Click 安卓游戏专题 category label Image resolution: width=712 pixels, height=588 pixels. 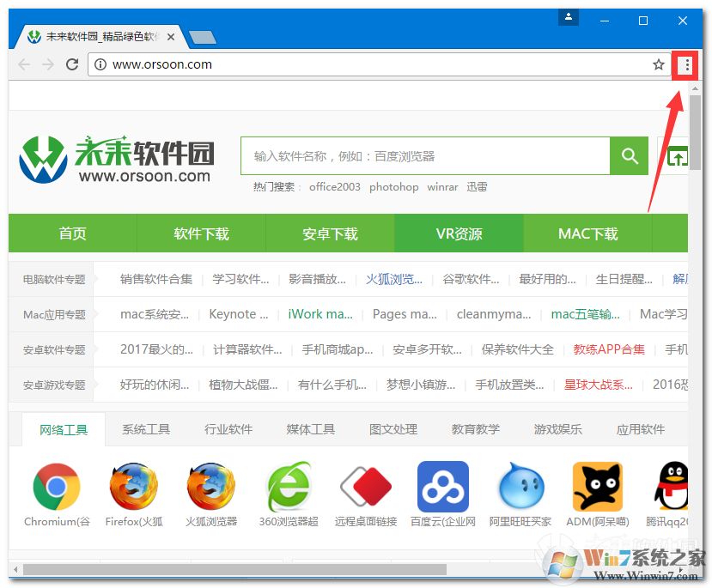pos(54,385)
